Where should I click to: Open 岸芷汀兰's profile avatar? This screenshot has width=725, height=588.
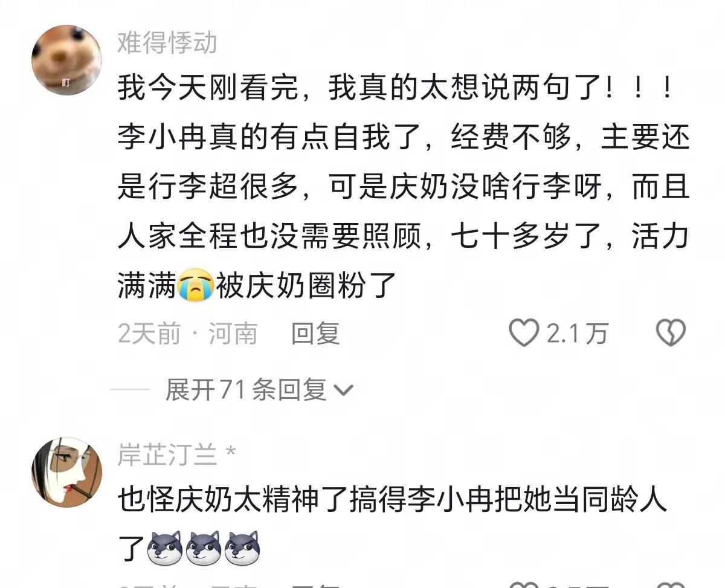point(66,473)
